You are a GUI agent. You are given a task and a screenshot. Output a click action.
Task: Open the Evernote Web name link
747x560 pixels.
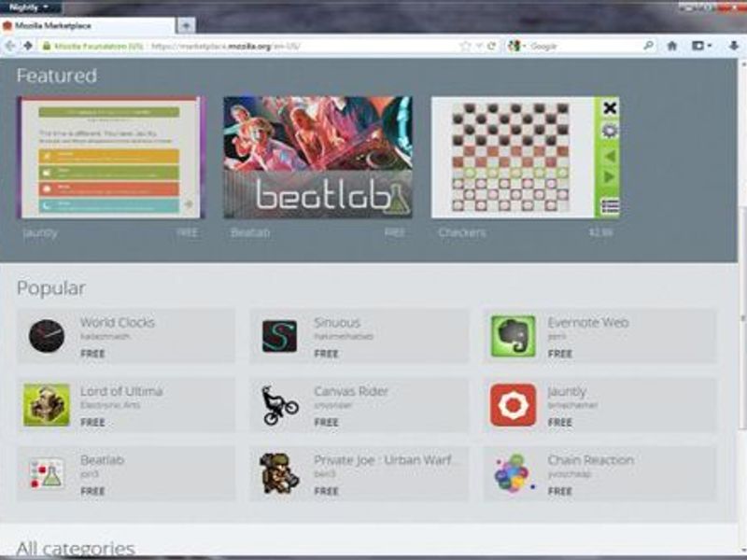588,322
